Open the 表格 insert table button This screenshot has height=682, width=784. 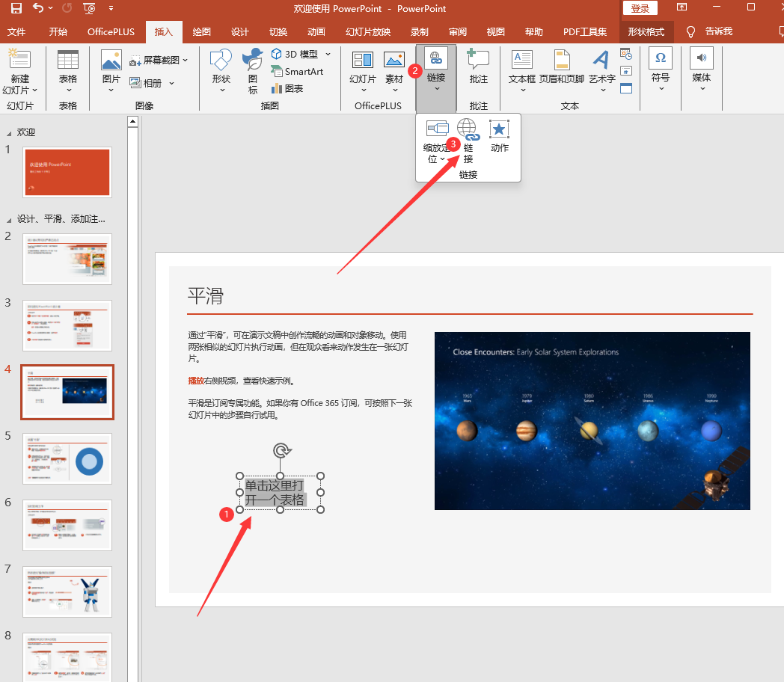[68, 71]
